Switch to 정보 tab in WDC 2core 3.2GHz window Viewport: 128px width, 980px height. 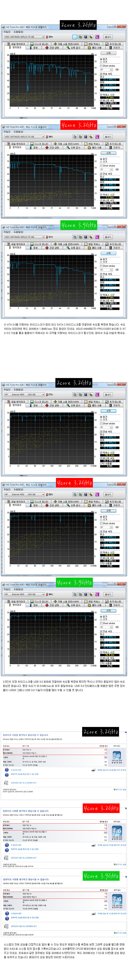click(34, 48)
